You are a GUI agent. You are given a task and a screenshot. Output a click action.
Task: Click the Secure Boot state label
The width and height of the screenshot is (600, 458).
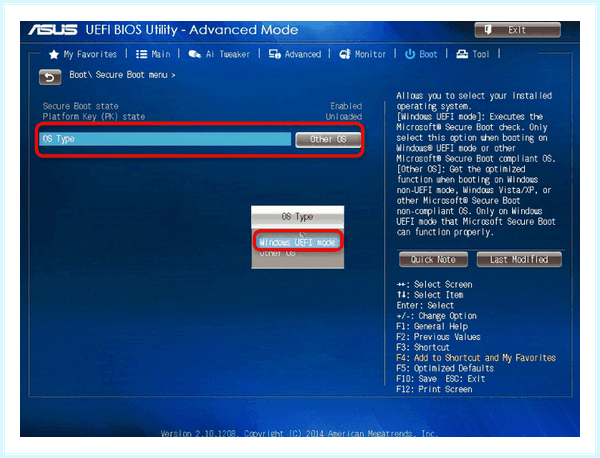80,106
